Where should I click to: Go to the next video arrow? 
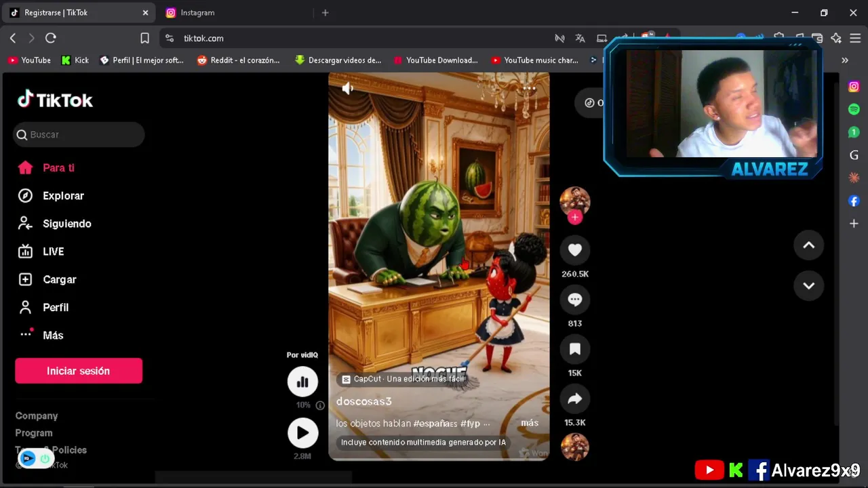click(809, 285)
